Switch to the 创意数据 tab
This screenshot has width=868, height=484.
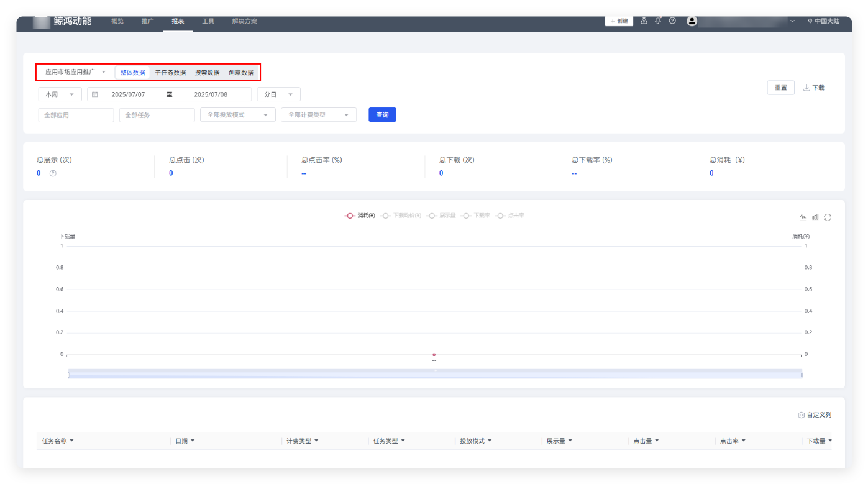[241, 73]
